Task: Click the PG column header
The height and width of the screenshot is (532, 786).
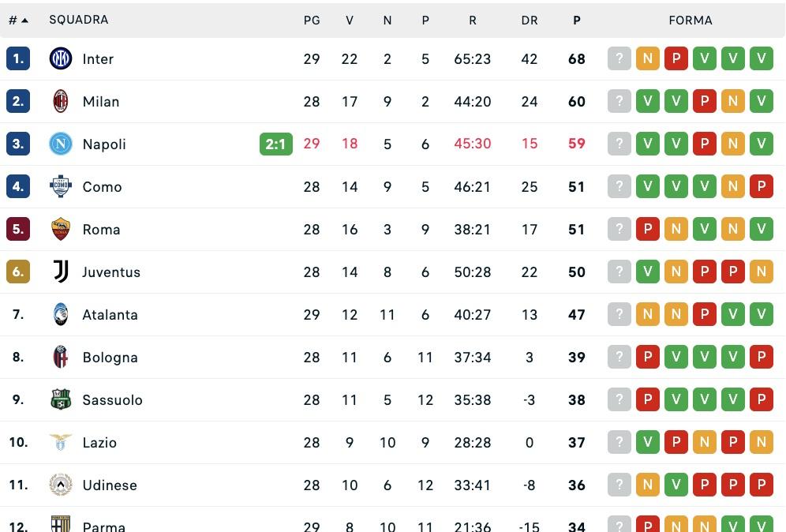Action: coord(312,20)
